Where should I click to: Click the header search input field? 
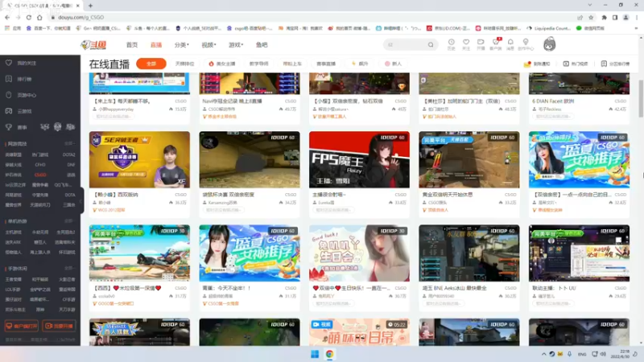[407, 45]
